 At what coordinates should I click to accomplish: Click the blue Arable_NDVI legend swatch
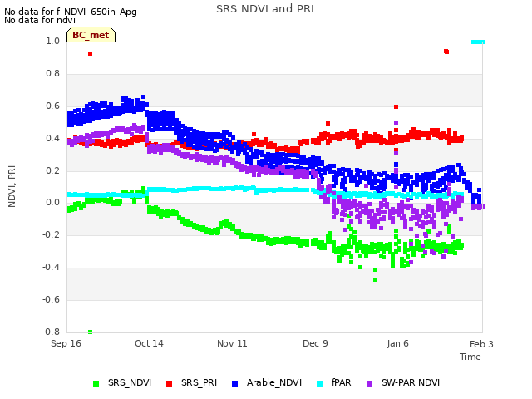[x=234, y=383]
